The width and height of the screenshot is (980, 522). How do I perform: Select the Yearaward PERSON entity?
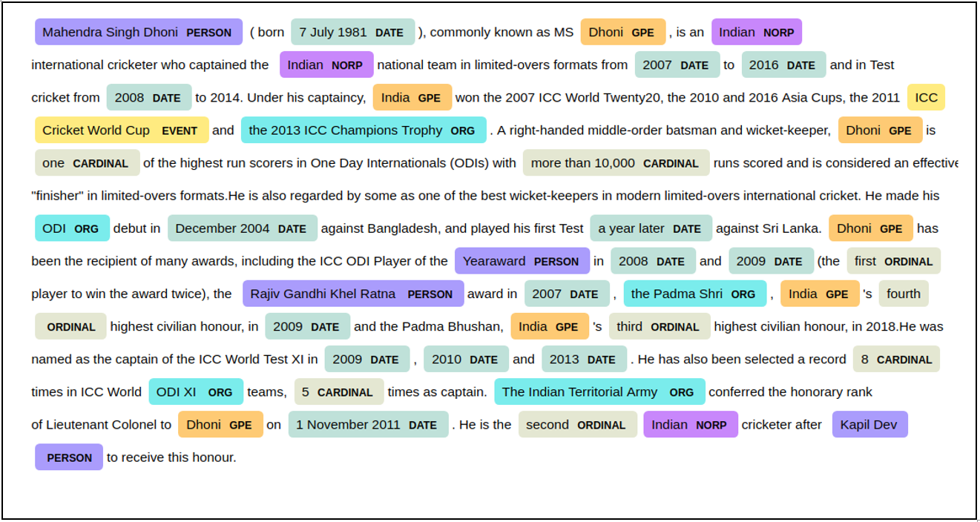coord(522,261)
